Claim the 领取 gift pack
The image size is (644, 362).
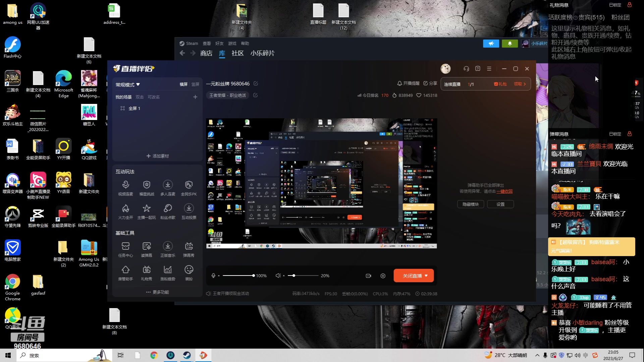tap(520, 84)
